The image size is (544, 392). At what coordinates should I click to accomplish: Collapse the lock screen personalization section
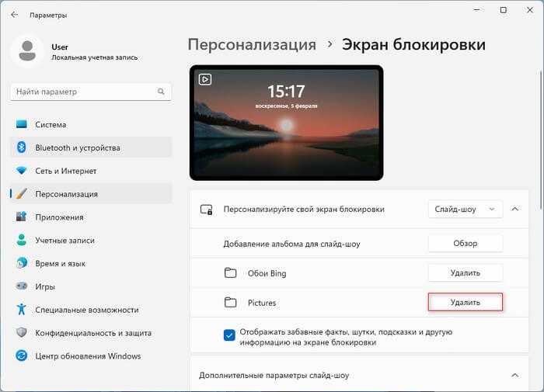[515, 209]
